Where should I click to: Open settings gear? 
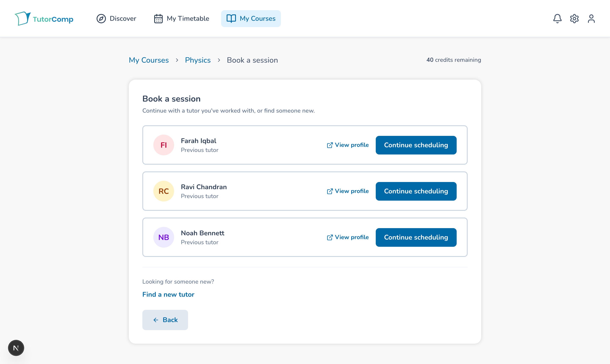click(x=574, y=19)
